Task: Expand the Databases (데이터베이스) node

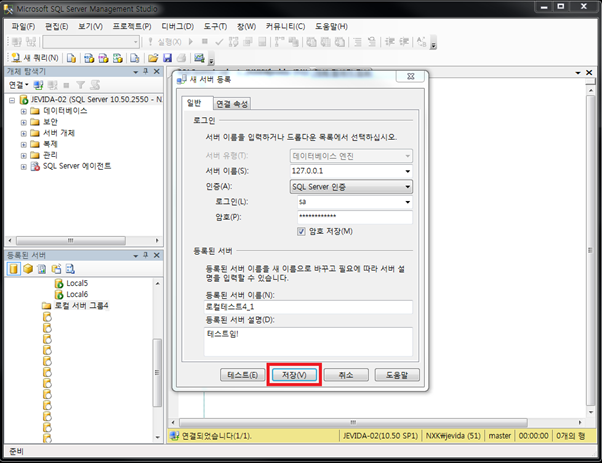Action: coord(24,111)
